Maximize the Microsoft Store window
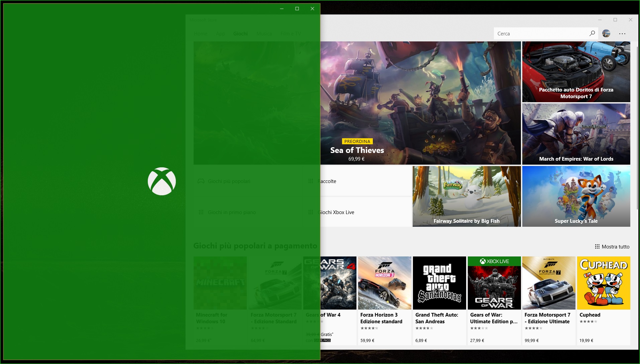 click(x=615, y=20)
